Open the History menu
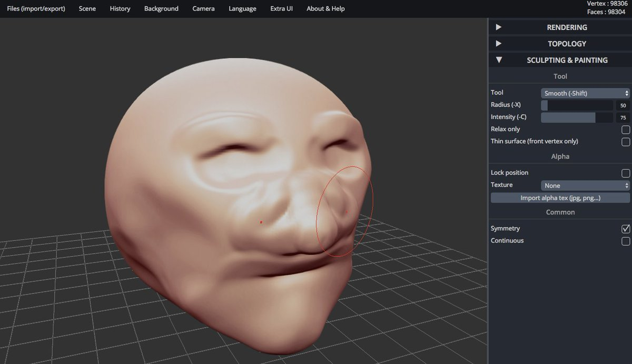 [120, 8]
